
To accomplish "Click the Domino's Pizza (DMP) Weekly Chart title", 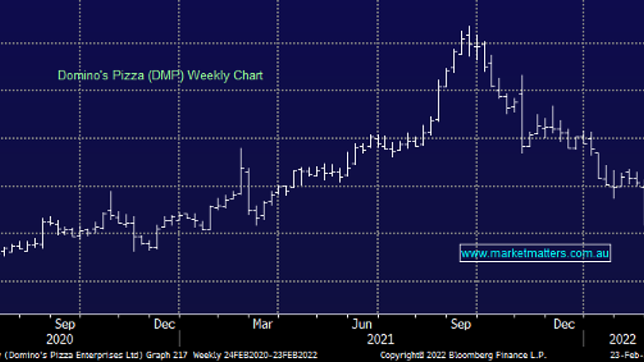I will 160,76.
